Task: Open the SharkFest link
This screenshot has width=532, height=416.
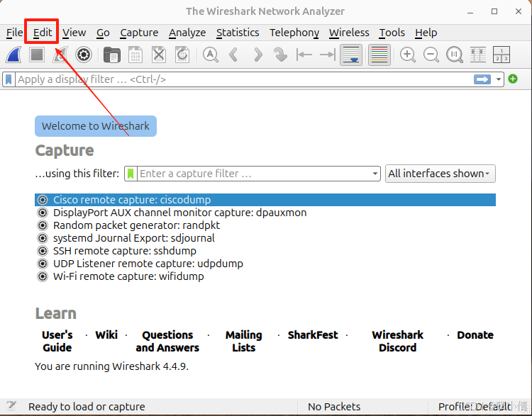Action: pyautogui.click(x=313, y=335)
